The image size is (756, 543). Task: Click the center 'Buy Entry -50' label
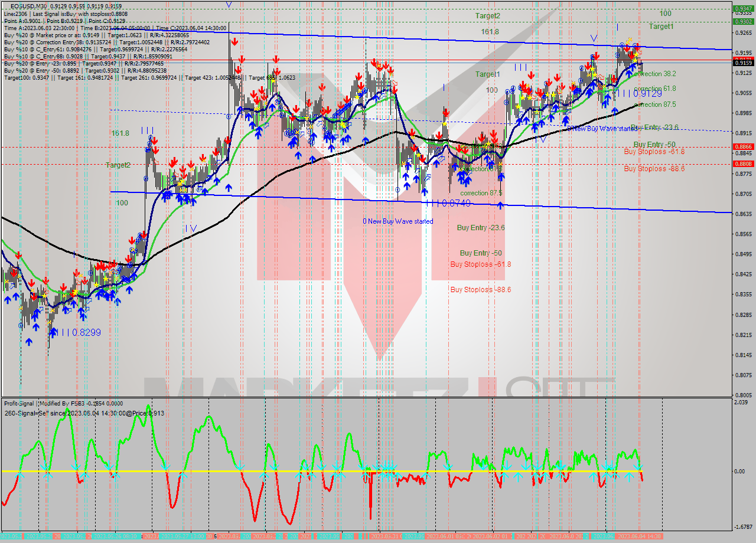click(x=481, y=253)
